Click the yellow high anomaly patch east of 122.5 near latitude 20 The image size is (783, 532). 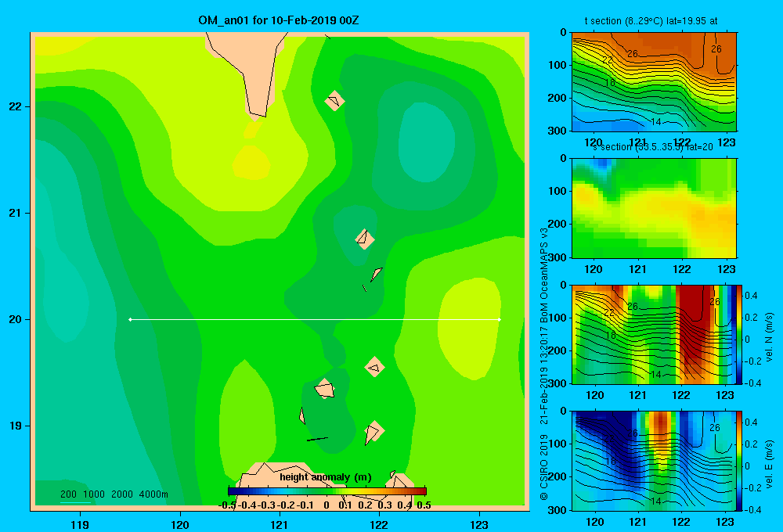469,329
